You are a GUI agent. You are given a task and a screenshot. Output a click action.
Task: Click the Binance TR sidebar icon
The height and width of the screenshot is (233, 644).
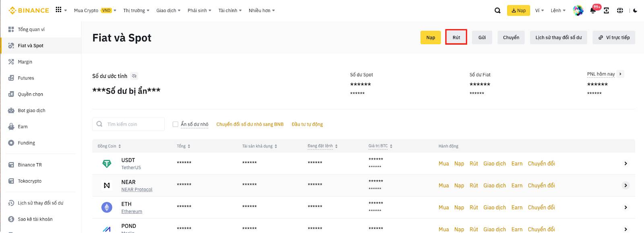pyautogui.click(x=11, y=165)
